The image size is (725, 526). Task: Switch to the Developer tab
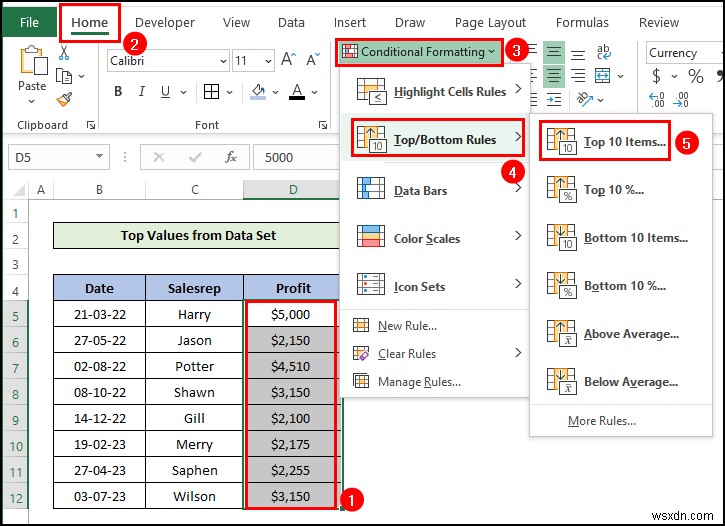165,22
